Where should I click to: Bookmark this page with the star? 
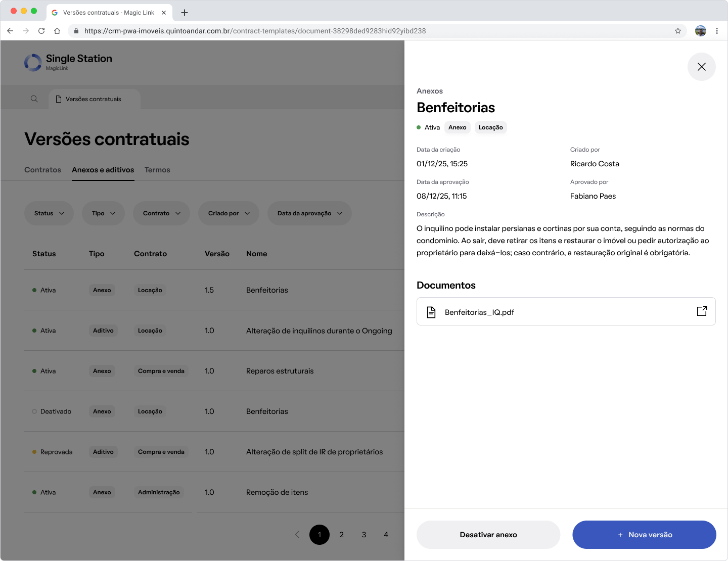(x=678, y=31)
